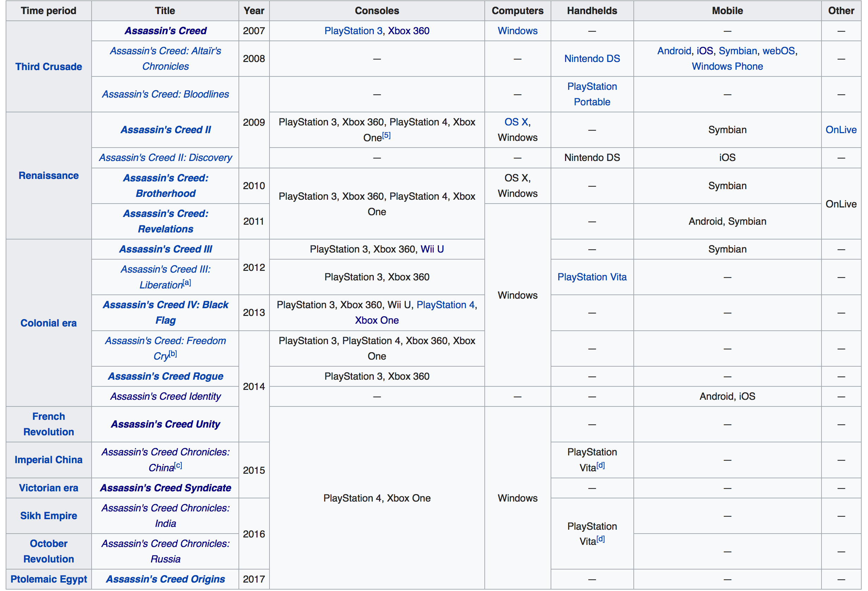Open Assassin's Creed IV: Black Flag link
Image resolution: width=868 pixels, height=591 pixels.
[x=166, y=312]
